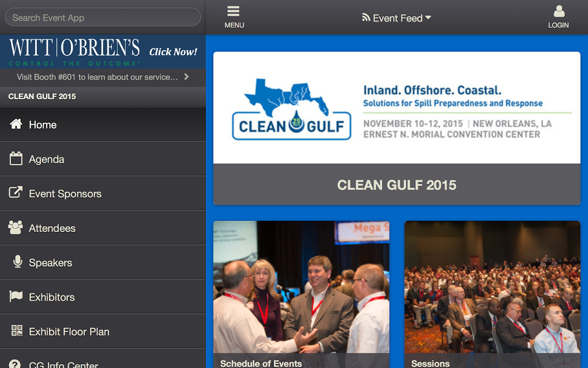Expand the Event Feed dropdown arrow
Screen dimensions: 588x368
click(x=428, y=17)
